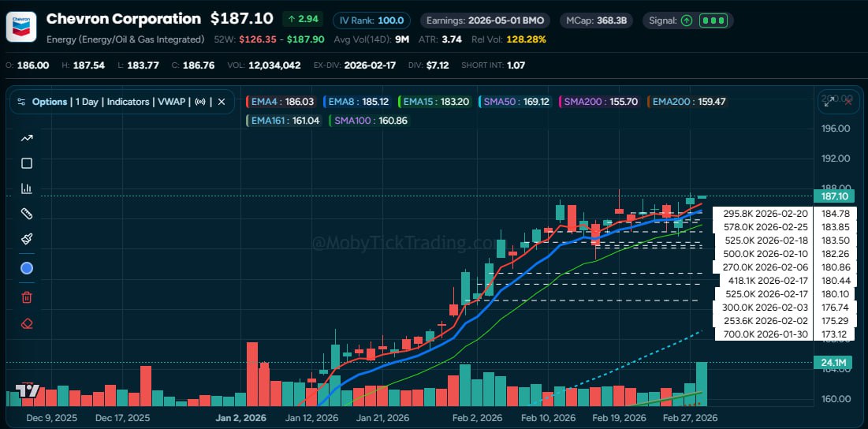Pick the blue drawing color circle
The image size is (868, 429).
click(x=27, y=268)
